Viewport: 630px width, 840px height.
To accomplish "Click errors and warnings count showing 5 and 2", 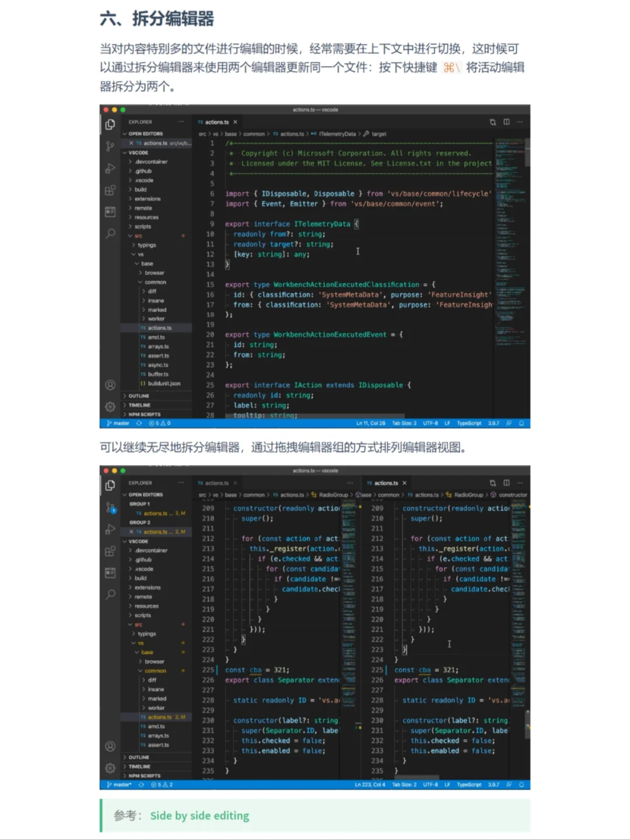I will [x=162, y=785].
